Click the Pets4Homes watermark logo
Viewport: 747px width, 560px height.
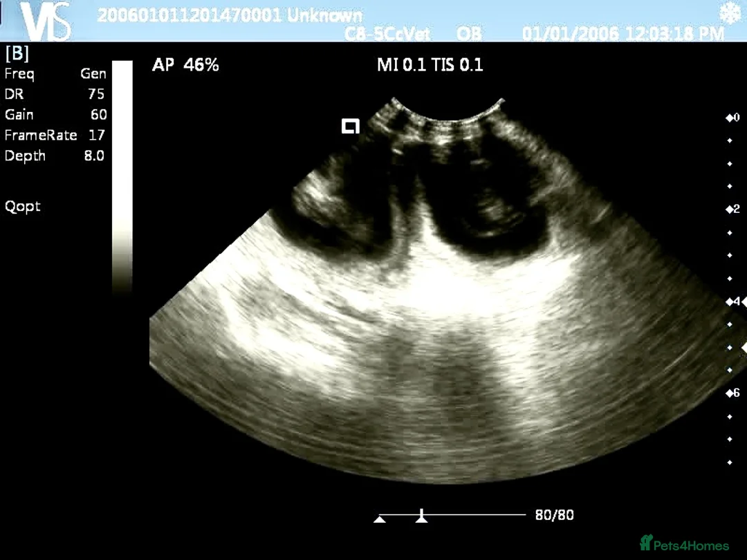tap(683, 543)
